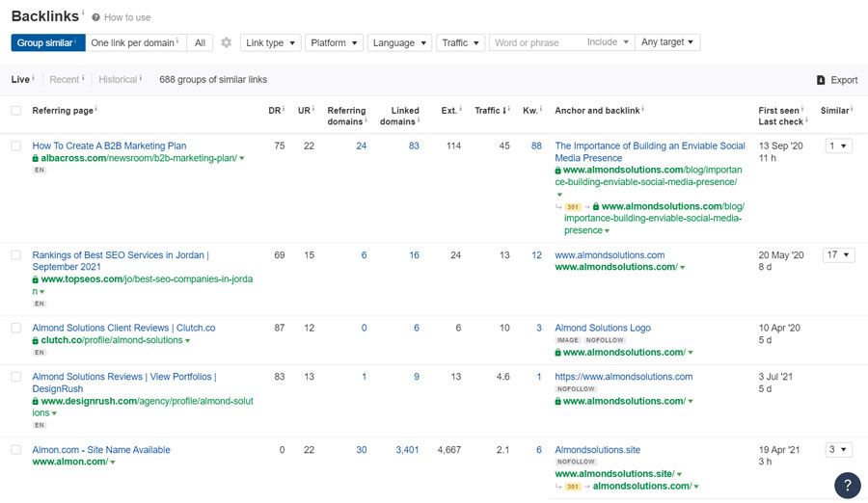The image size is (868, 503).
Task: Click the info icon beside Backlinks title
Action: 83,13
